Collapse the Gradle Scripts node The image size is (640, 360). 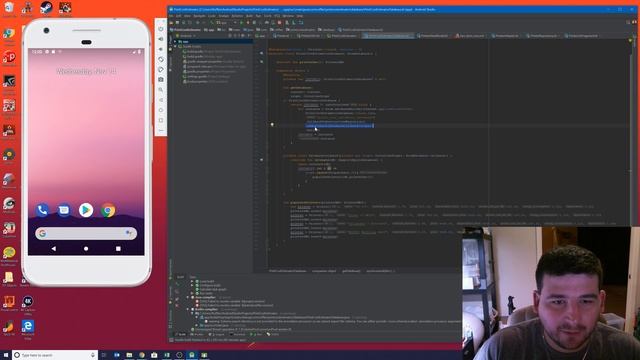[175, 47]
